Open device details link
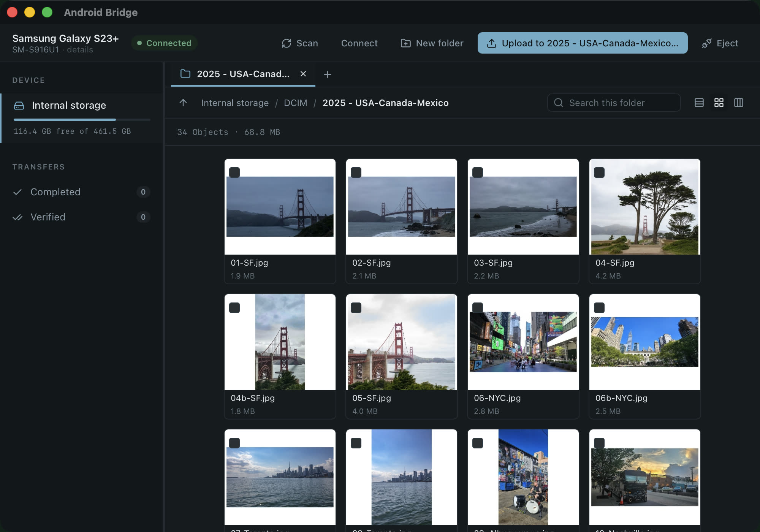The width and height of the screenshot is (760, 532). pos(80,50)
